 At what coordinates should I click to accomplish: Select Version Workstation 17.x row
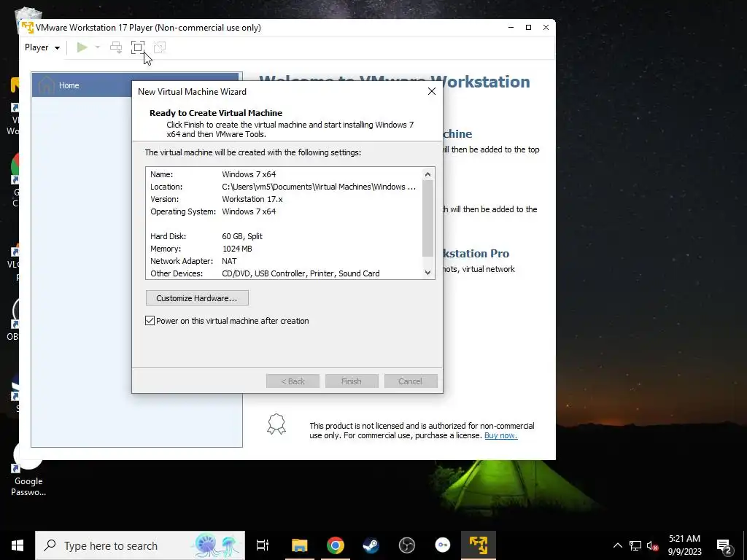click(x=284, y=199)
